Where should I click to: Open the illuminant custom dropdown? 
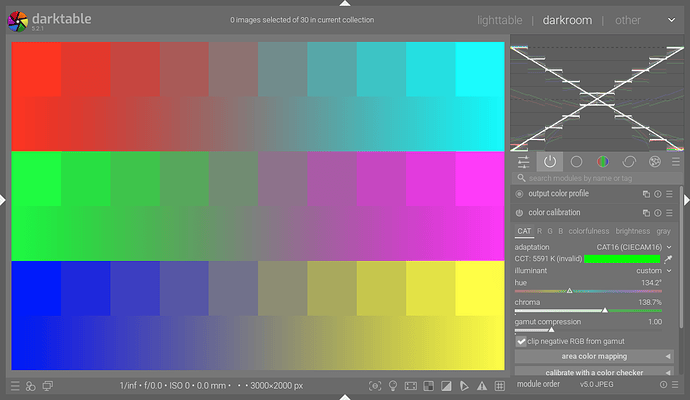pos(654,271)
